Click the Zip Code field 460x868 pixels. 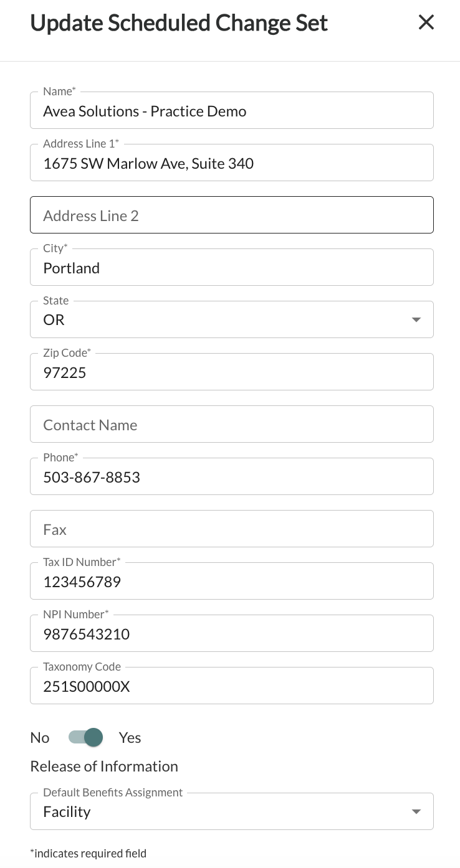(x=232, y=372)
